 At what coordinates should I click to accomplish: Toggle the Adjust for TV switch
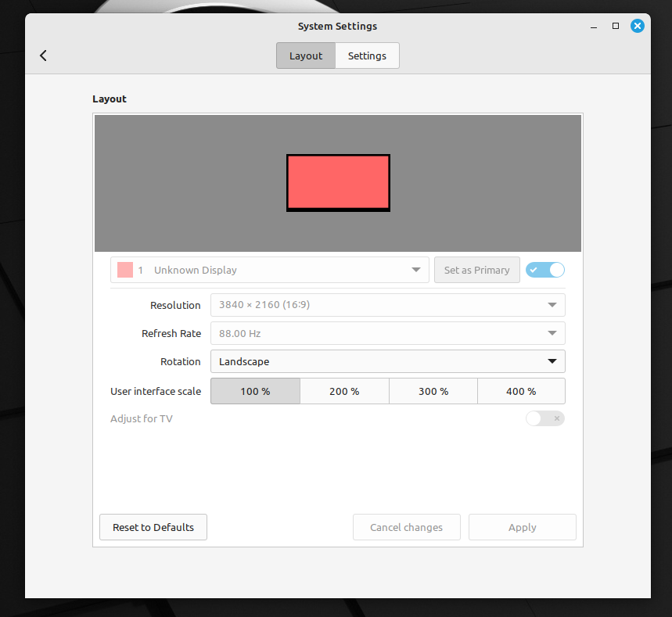coord(545,418)
